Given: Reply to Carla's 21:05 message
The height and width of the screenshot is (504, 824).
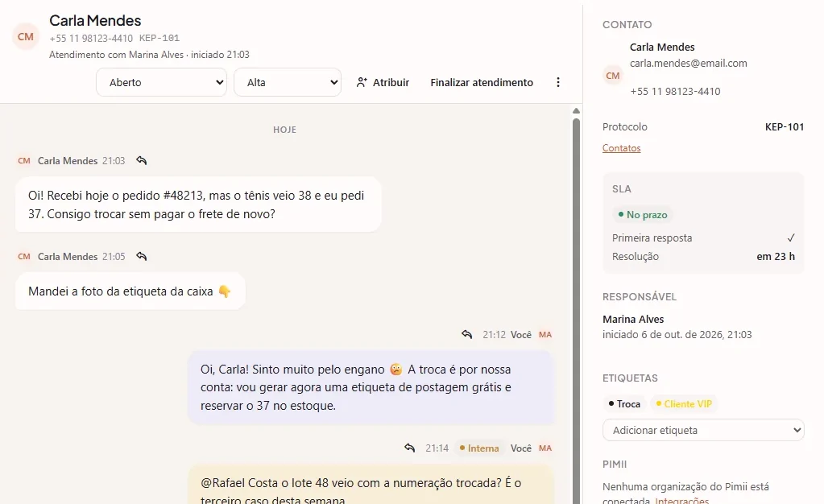Looking at the screenshot, I should (x=142, y=257).
